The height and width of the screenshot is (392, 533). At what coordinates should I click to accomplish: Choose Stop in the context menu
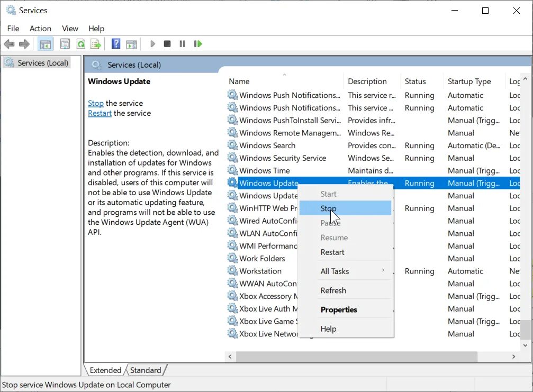tap(345, 208)
